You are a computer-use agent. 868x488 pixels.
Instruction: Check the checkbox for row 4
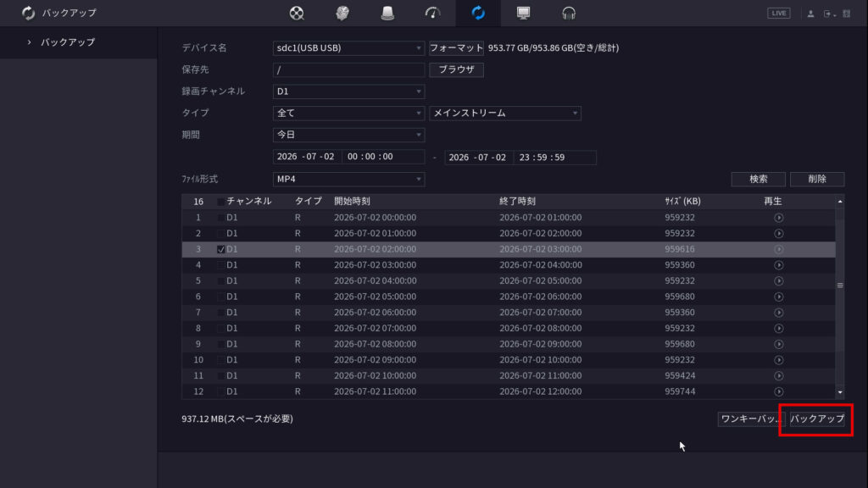pyautogui.click(x=221, y=265)
